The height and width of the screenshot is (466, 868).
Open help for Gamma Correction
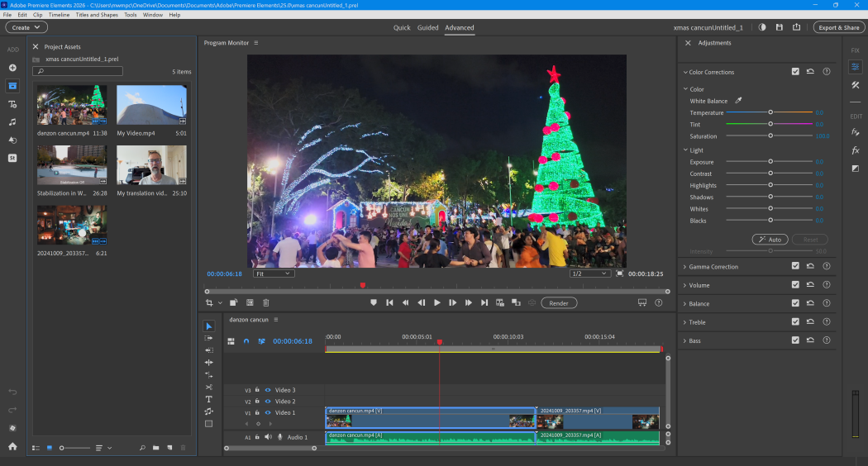(x=827, y=266)
